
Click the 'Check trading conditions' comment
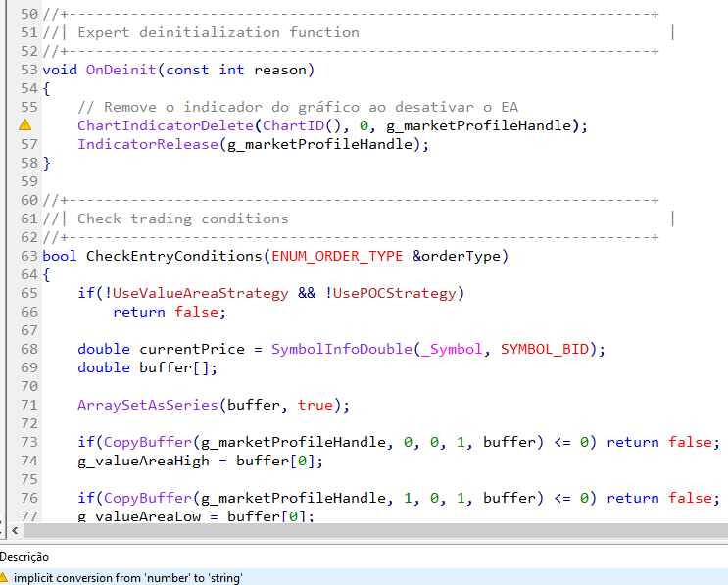click(x=183, y=219)
